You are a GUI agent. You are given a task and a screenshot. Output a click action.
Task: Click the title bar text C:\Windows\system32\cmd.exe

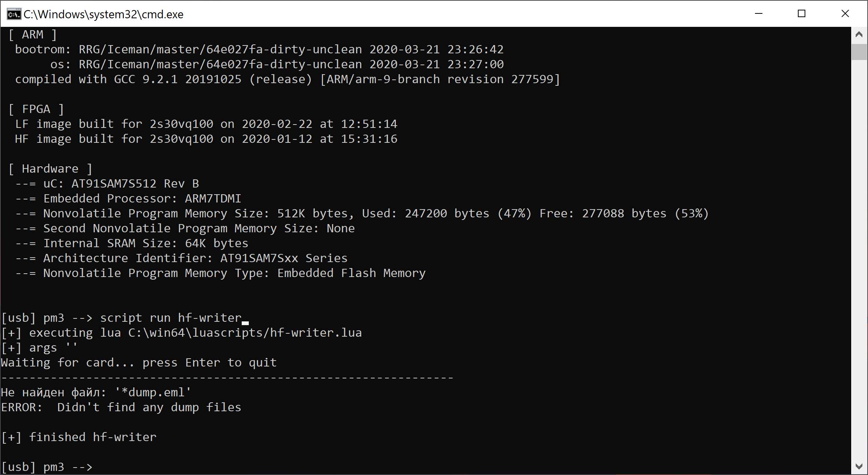click(x=104, y=14)
